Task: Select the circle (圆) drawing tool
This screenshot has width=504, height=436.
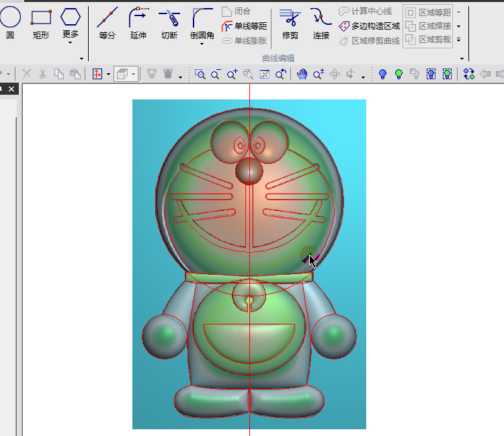Action: tap(10, 23)
